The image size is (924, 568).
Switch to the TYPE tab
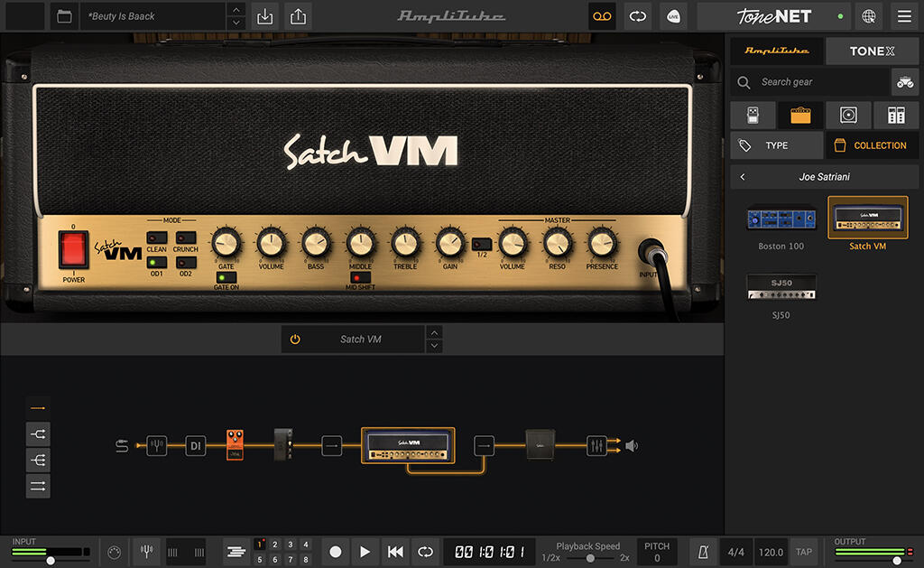click(776, 145)
